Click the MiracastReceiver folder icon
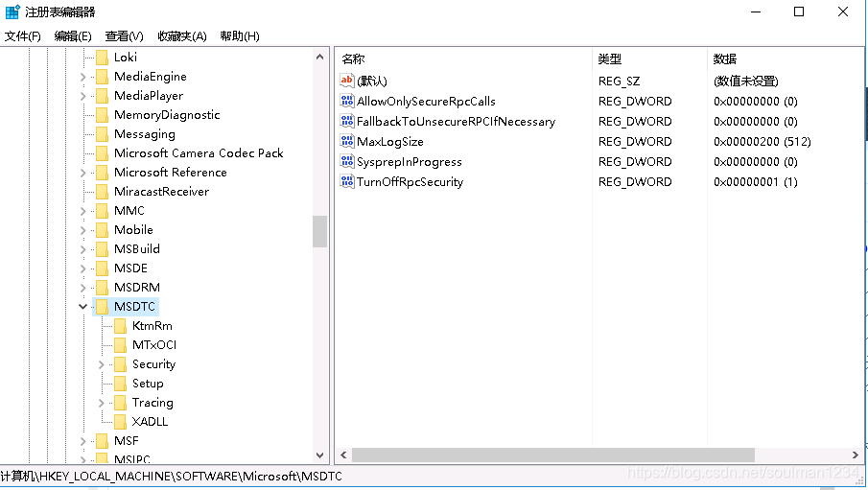Image resolution: width=868 pixels, height=490 pixels. 103,192
